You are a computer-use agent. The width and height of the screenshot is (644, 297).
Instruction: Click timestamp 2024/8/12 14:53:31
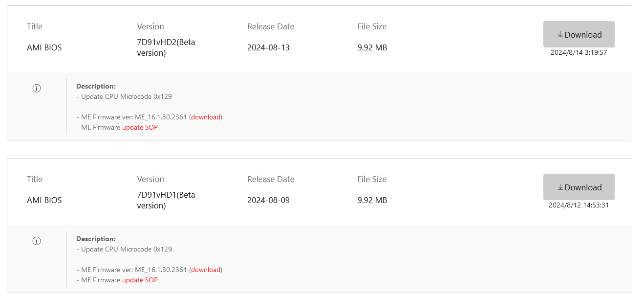[x=579, y=205]
